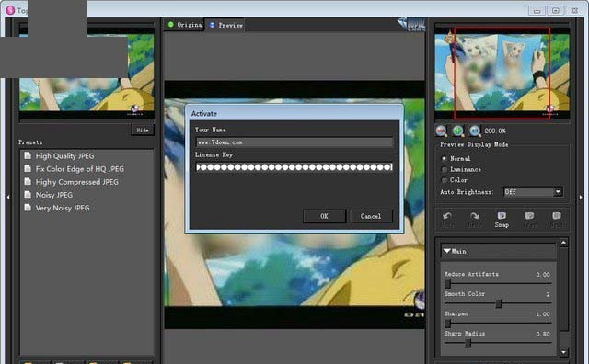Select the Very Noisy JPEG preset

click(x=63, y=208)
